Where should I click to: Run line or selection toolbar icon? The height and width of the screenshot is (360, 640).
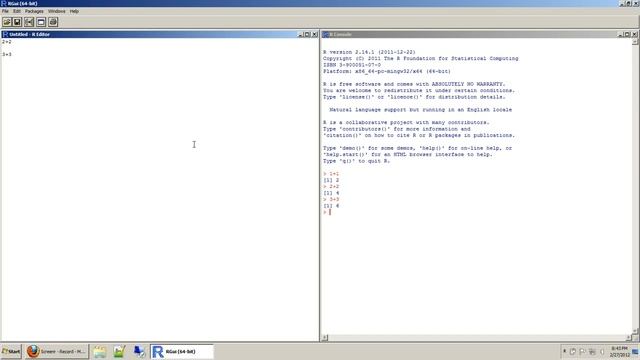pos(29,22)
